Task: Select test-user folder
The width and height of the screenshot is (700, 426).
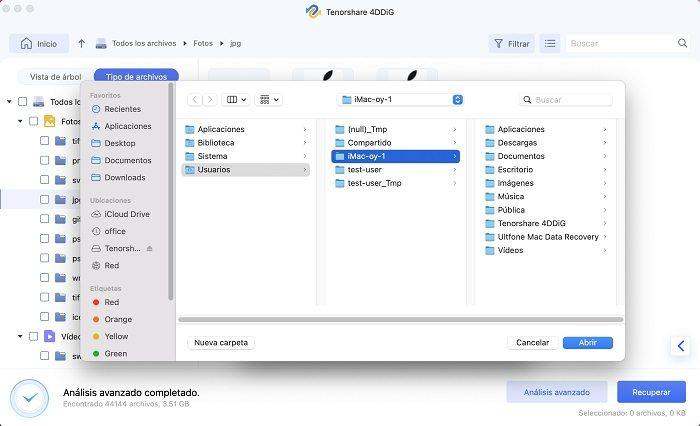Action: pos(396,170)
